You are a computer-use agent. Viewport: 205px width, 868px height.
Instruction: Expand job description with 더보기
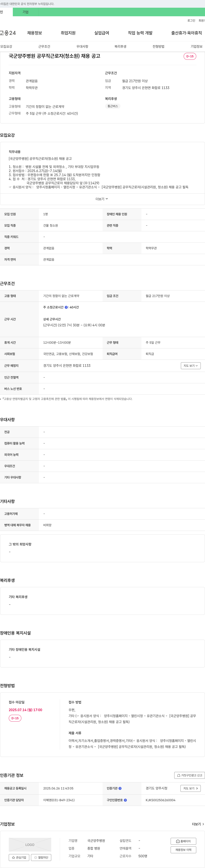coord(102,199)
